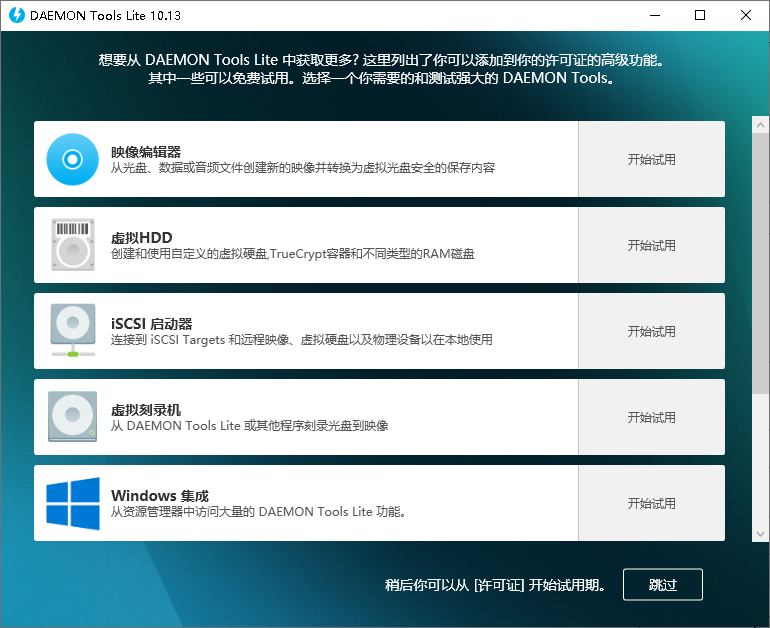Click the DAEMON Tools lightning logo in title bar
Image resolution: width=770 pixels, height=628 pixels.
point(17,15)
